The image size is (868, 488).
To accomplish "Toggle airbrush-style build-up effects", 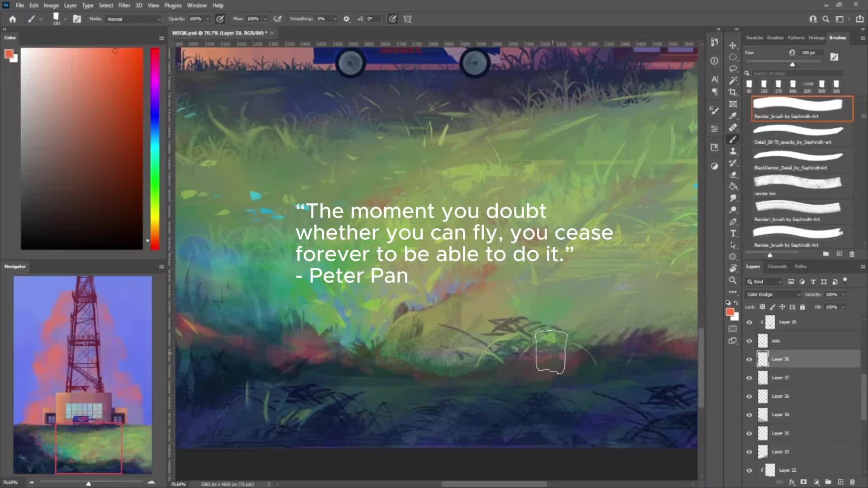I will (x=278, y=19).
